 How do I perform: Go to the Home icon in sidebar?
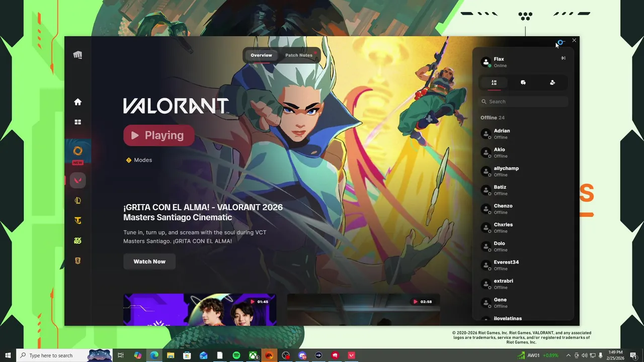77,102
